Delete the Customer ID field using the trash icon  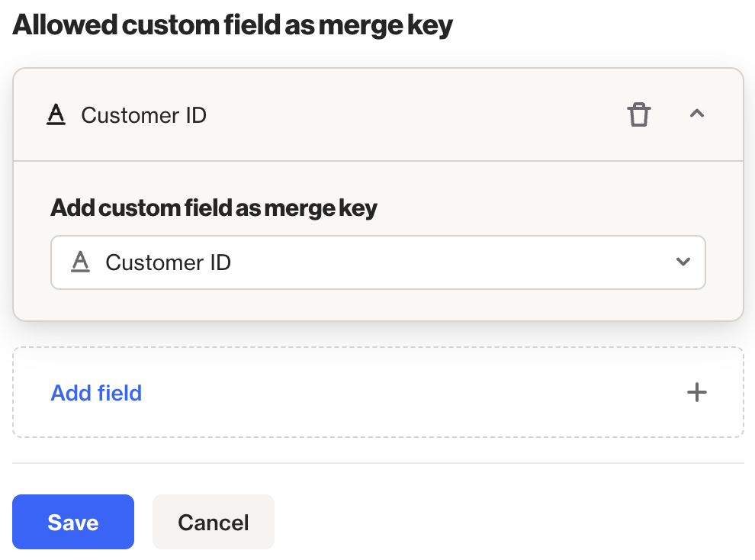pyautogui.click(x=639, y=114)
